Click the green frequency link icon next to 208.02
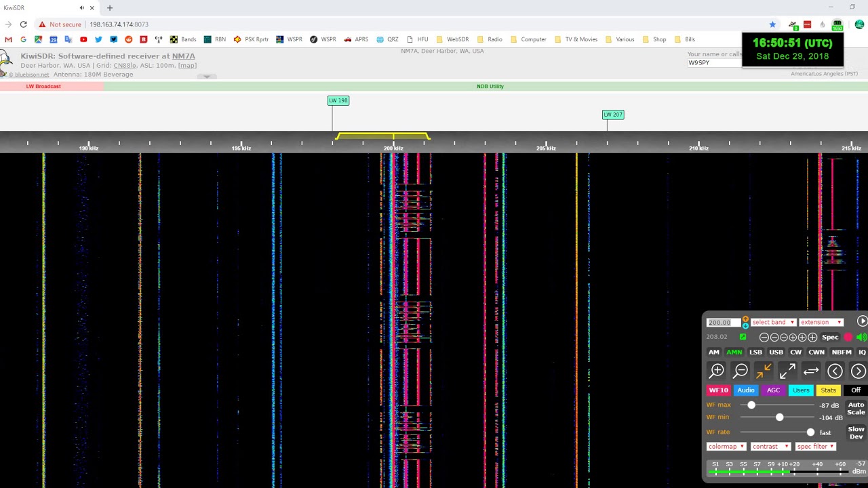Viewport: 868px width, 488px height. click(743, 337)
